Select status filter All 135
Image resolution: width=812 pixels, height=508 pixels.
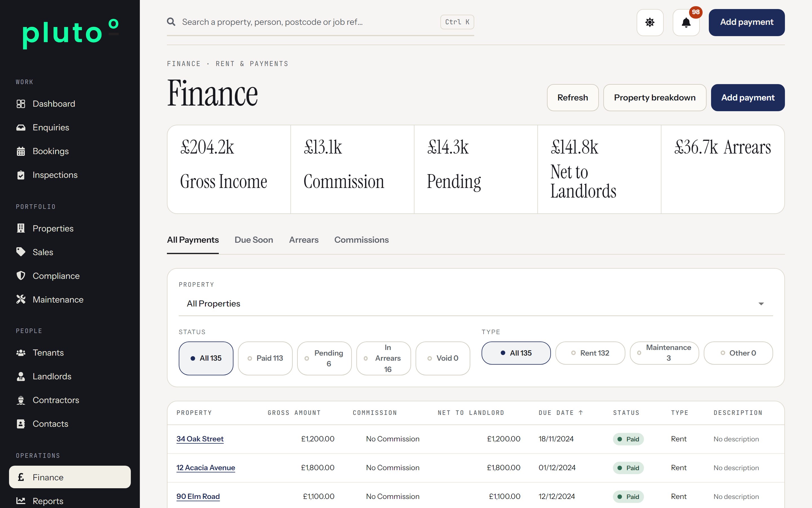(206, 358)
